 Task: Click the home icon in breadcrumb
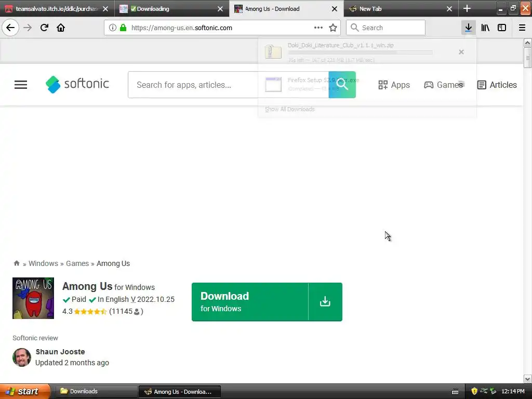[x=16, y=263]
